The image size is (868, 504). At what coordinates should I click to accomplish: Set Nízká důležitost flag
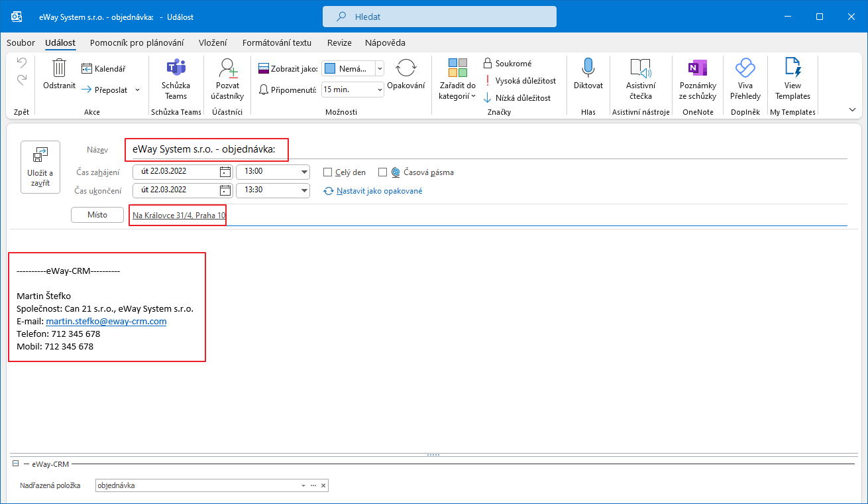pos(516,97)
